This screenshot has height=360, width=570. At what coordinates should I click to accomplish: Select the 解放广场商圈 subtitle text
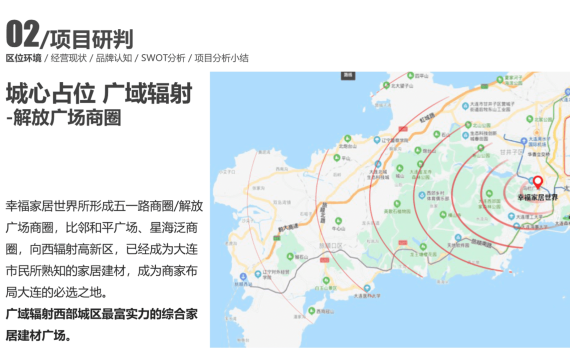tap(67, 118)
